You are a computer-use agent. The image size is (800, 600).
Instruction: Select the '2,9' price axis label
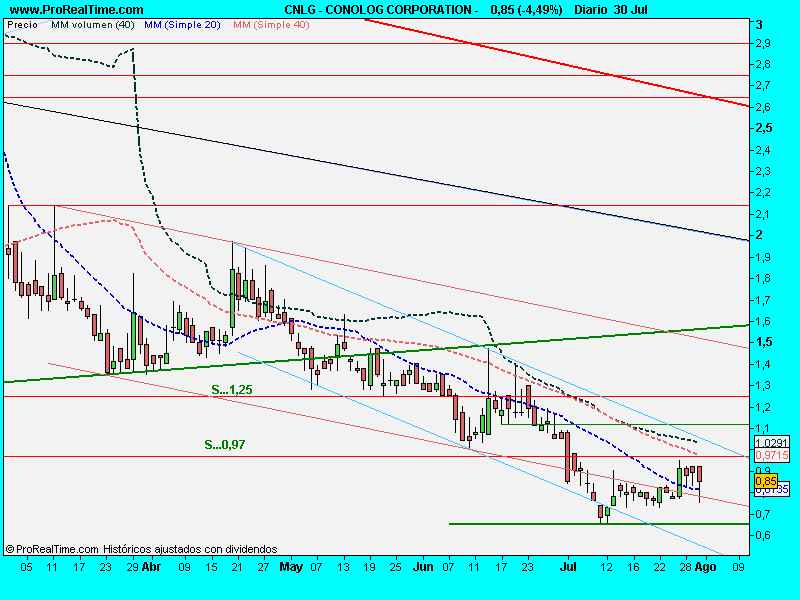[x=763, y=44]
